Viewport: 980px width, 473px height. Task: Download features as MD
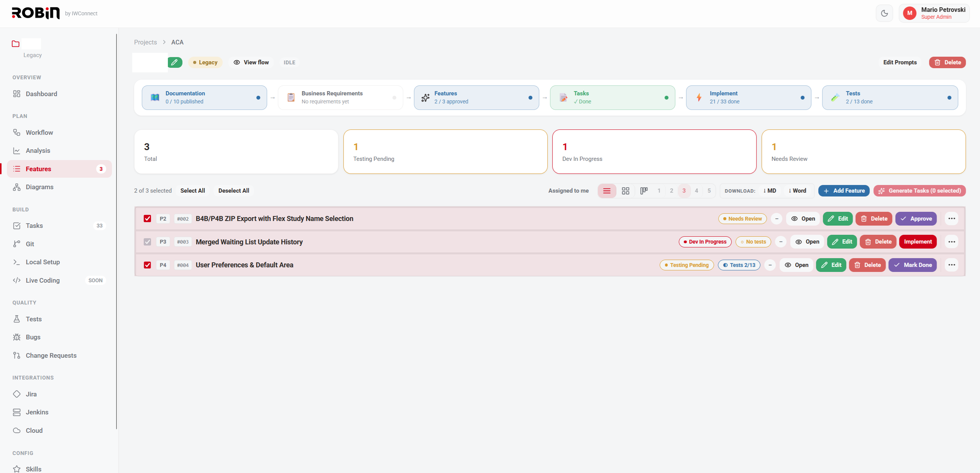click(769, 191)
